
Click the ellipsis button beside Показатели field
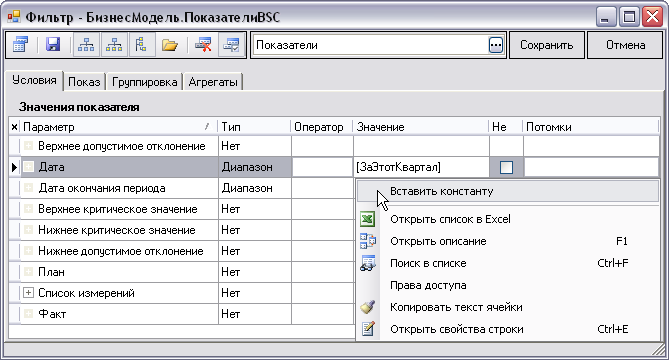495,45
